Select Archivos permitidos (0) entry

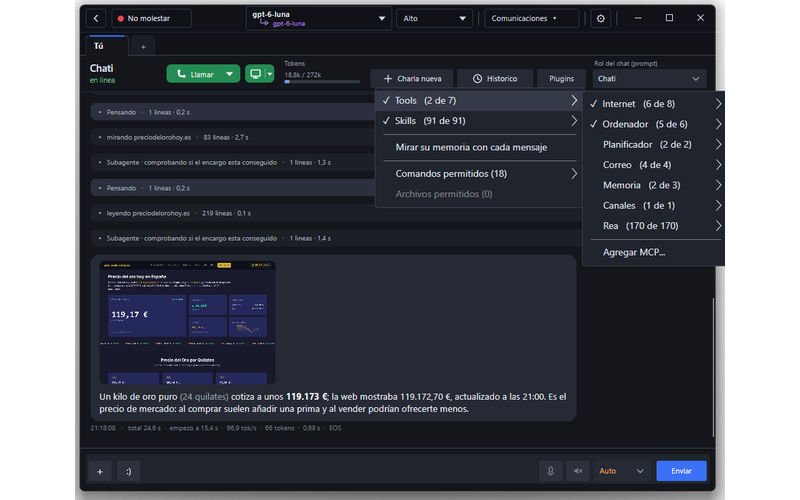point(479,194)
